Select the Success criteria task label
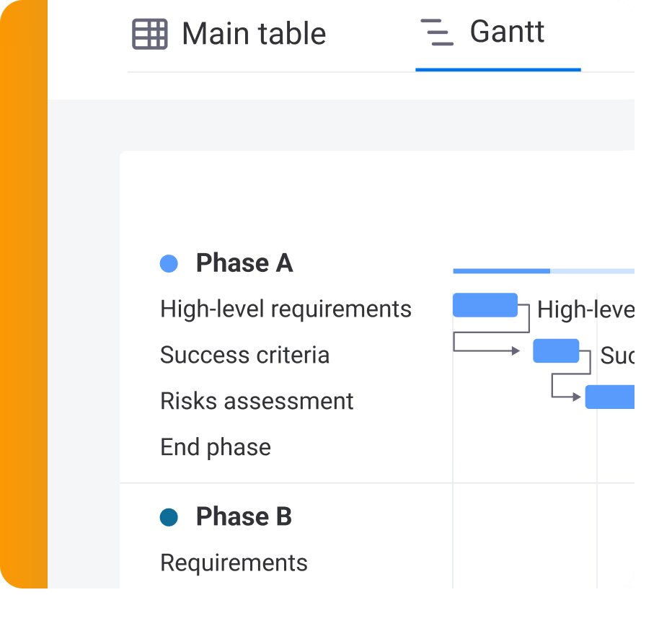Image resolution: width=672 pixels, height=626 pixels. click(x=244, y=355)
